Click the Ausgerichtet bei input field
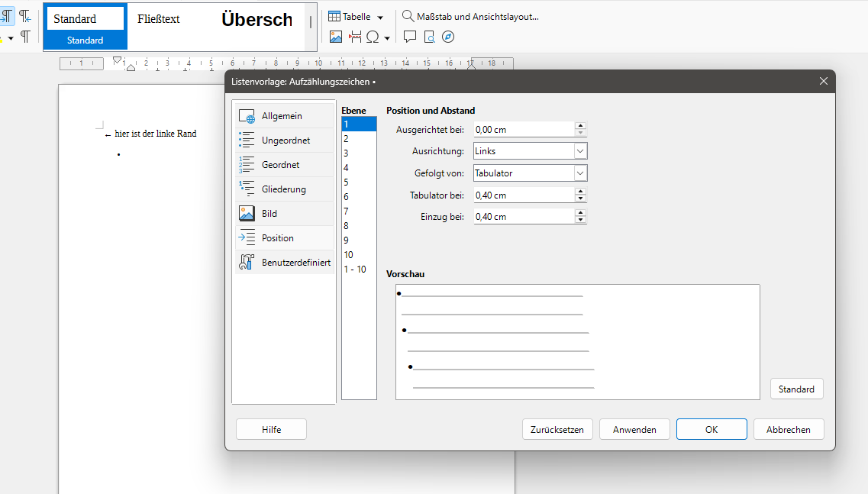This screenshot has height=494, width=868. [x=523, y=130]
